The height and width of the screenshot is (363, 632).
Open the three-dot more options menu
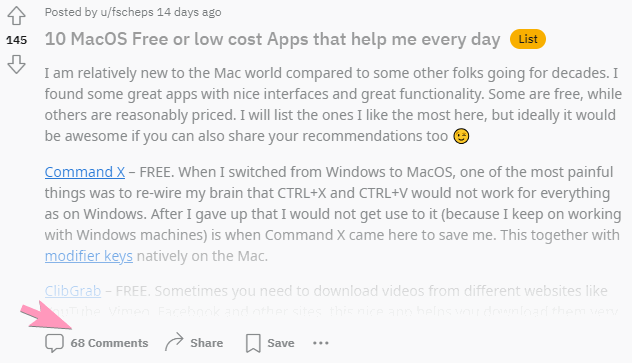point(321,343)
